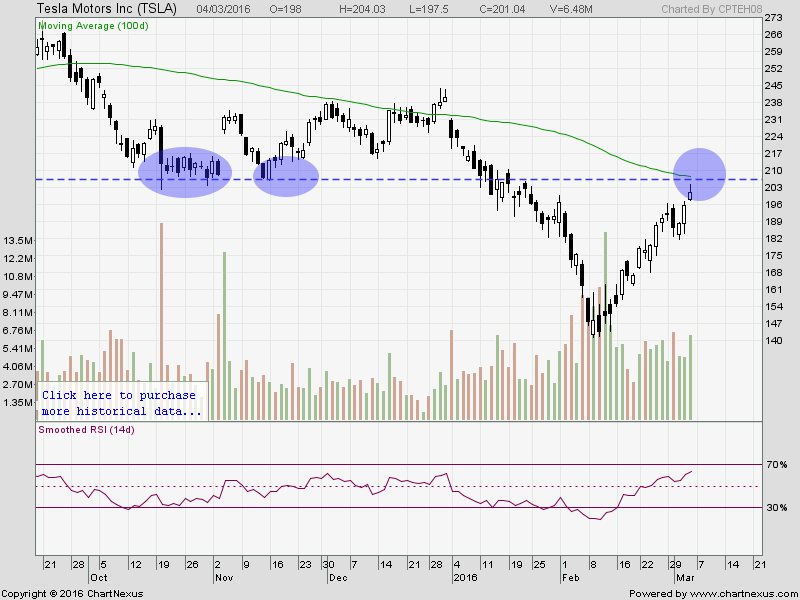This screenshot has height=600, width=800.
Task: Click the close value C=201.04
Action: (502, 9)
